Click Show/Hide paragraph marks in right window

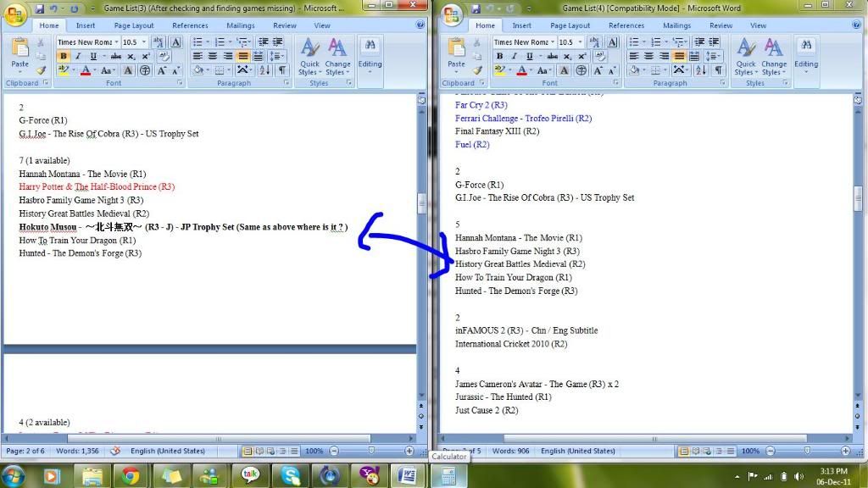coord(718,70)
